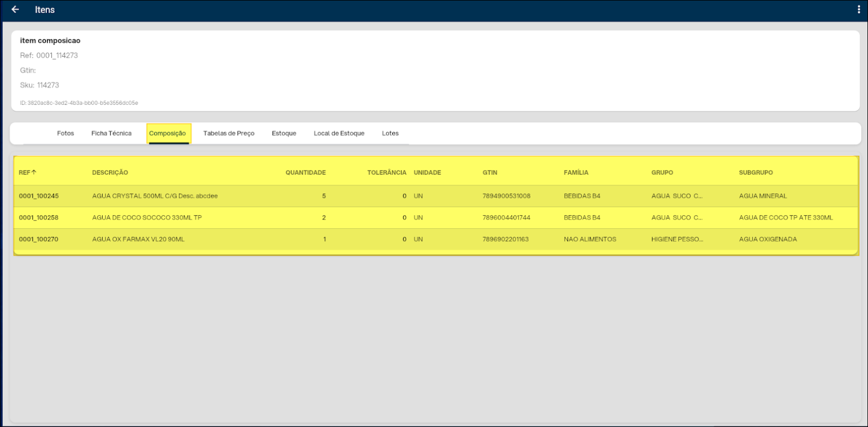The height and width of the screenshot is (427, 868).
Task: Open the Tabelas de Preço tab
Action: [229, 133]
